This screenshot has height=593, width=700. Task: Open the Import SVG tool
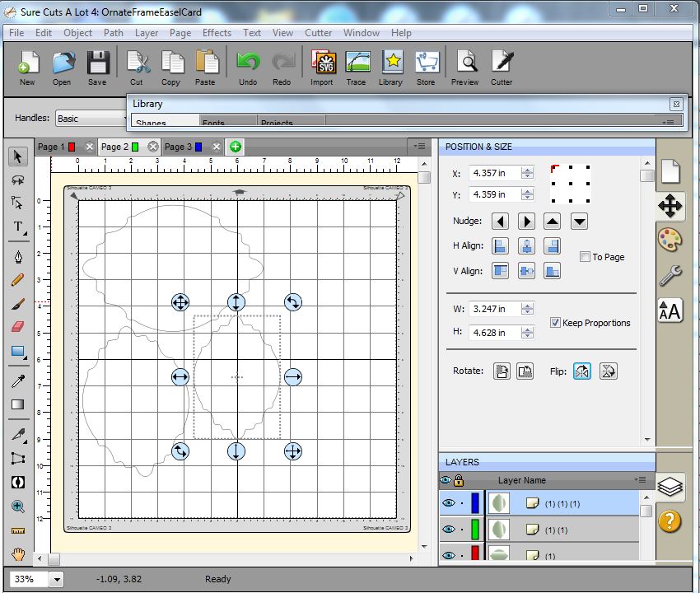coord(322,66)
